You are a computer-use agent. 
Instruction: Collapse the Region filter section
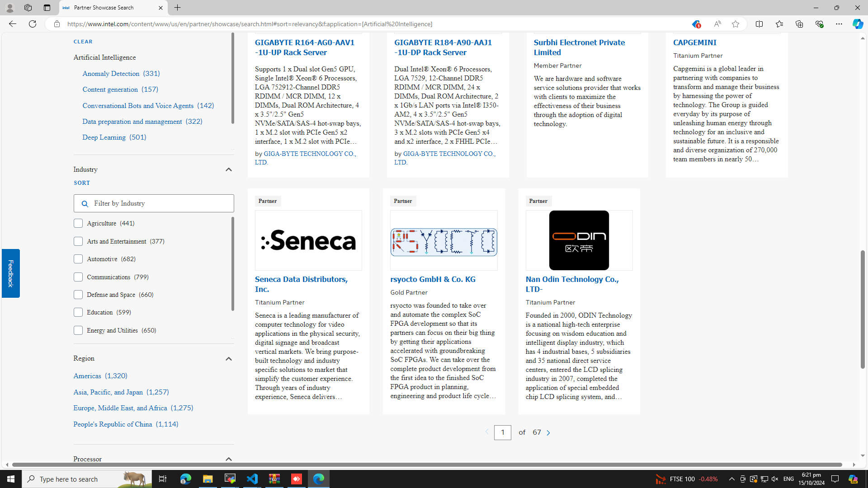click(x=228, y=358)
